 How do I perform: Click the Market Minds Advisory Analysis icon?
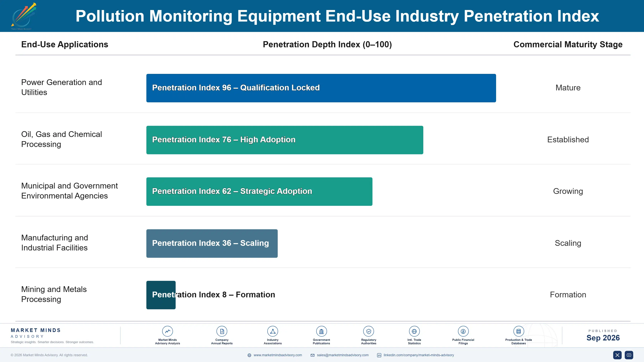coord(168,331)
